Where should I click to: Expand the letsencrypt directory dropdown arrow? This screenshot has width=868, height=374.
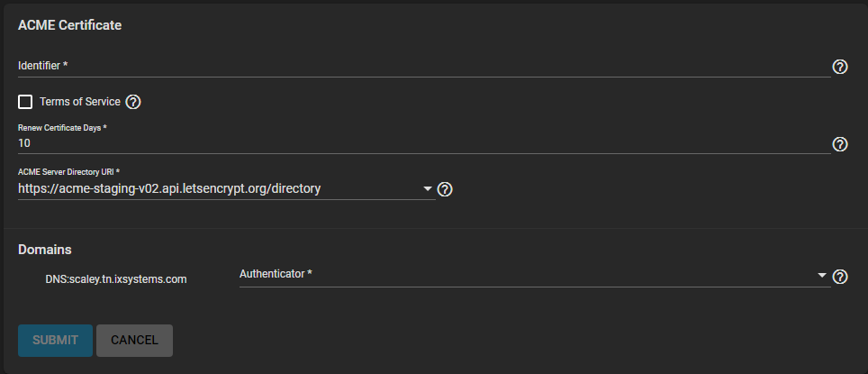click(x=427, y=189)
